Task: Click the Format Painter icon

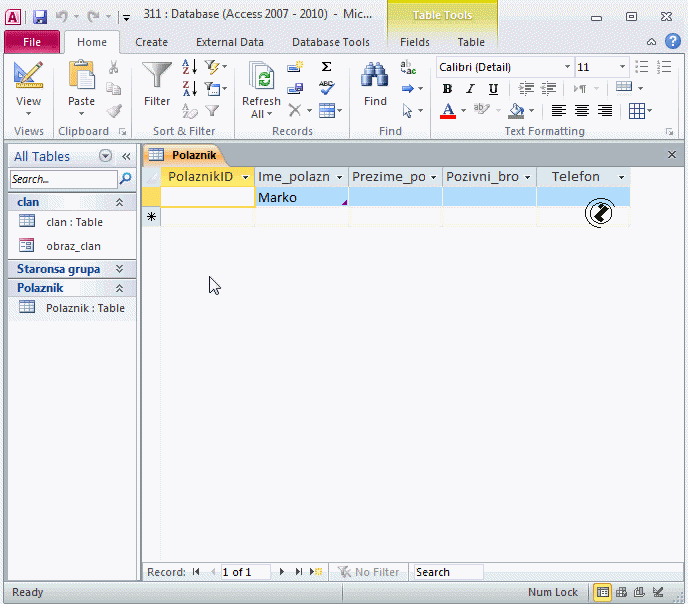Action: point(114,111)
